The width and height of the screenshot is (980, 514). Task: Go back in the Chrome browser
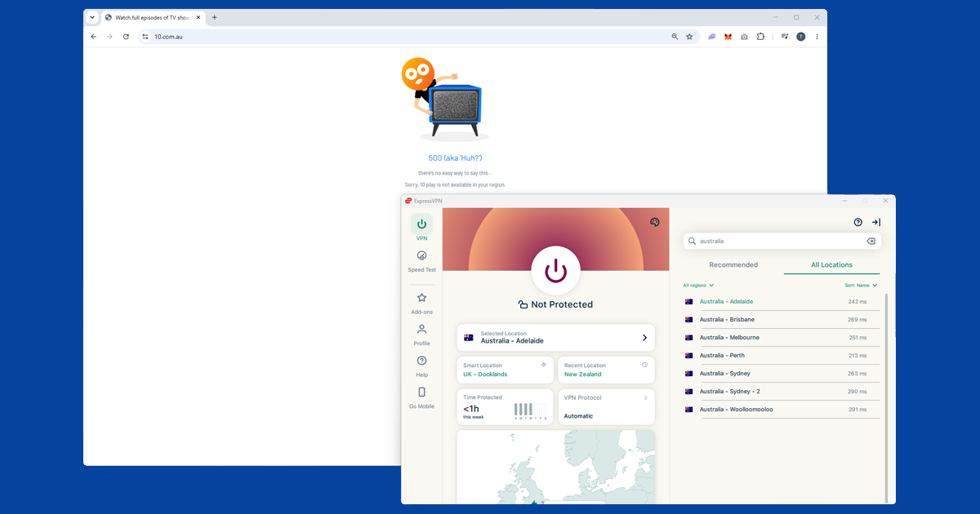(x=94, y=37)
